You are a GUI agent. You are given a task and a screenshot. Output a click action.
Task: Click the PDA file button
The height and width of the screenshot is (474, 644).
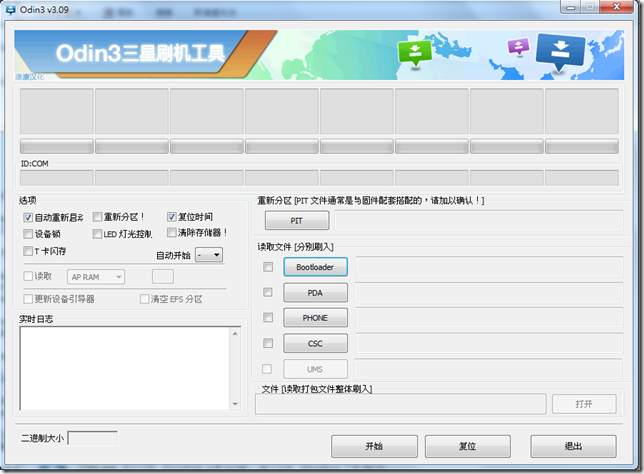(x=315, y=292)
